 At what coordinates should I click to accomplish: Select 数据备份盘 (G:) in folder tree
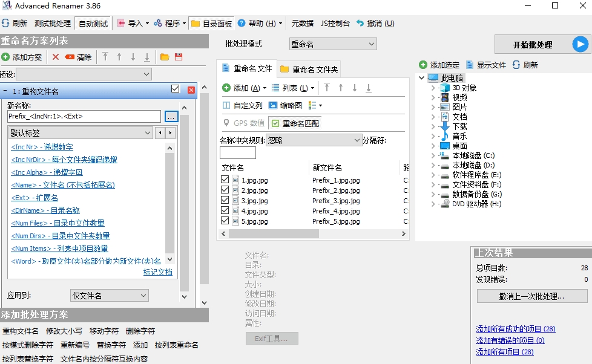coord(477,194)
